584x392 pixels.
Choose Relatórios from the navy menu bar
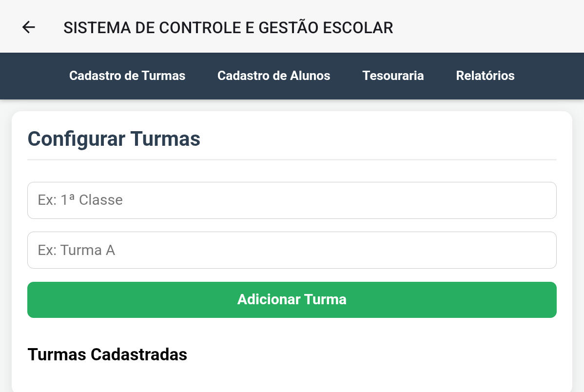coord(485,76)
